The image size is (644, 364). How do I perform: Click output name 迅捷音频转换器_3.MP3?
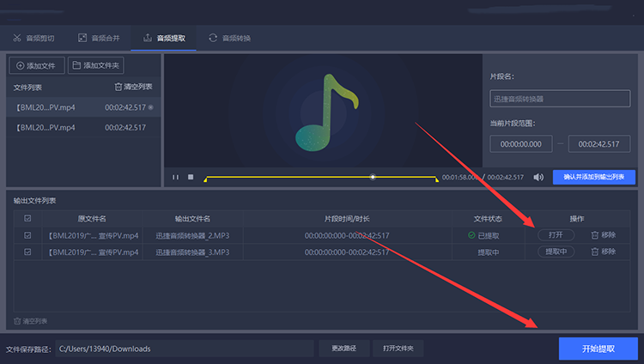pyautogui.click(x=192, y=252)
